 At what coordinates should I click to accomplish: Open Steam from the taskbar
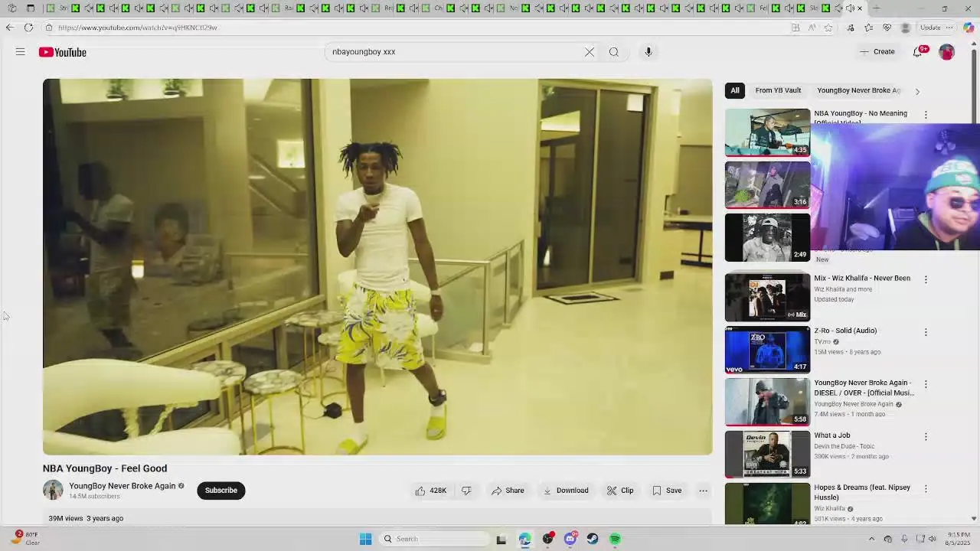593,539
